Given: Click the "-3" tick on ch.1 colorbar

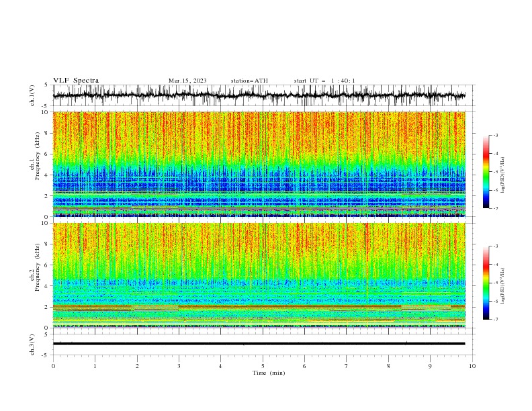Looking at the screenshot, I should (496, 135).
